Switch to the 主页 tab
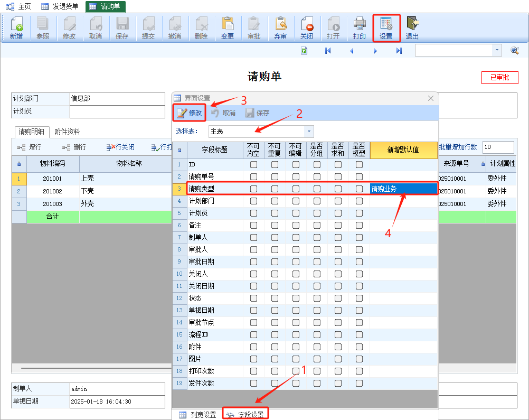529x420 pixels. pyautogui.click(x=19, y=6)
